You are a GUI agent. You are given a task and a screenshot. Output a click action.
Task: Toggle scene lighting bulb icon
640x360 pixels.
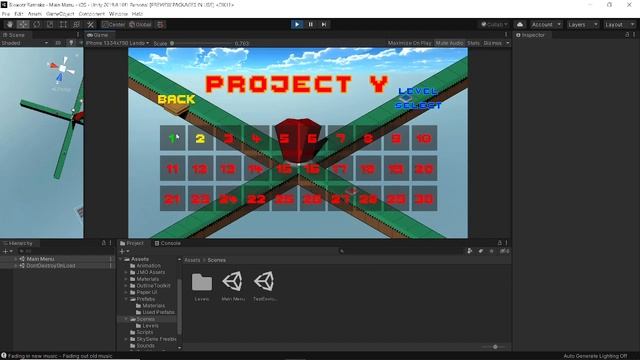(x=71, y=43)
